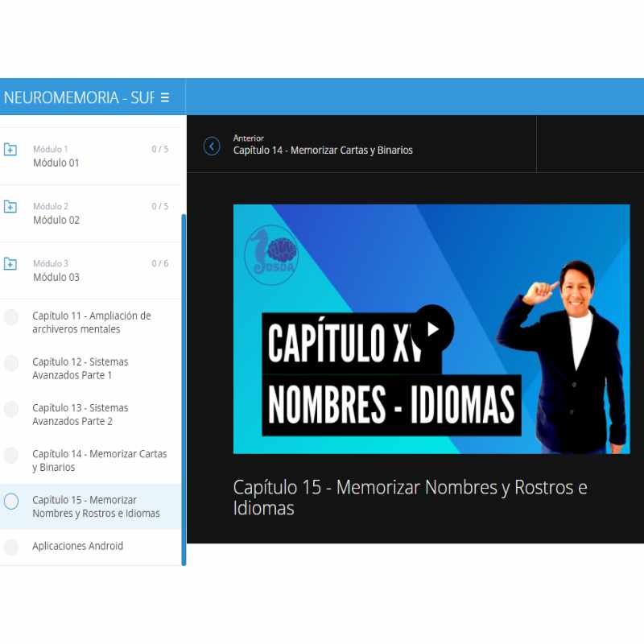Mark Capítulo 11 completion circle
This screenshot has height=644, width=644.
click(x=11, y=317)
